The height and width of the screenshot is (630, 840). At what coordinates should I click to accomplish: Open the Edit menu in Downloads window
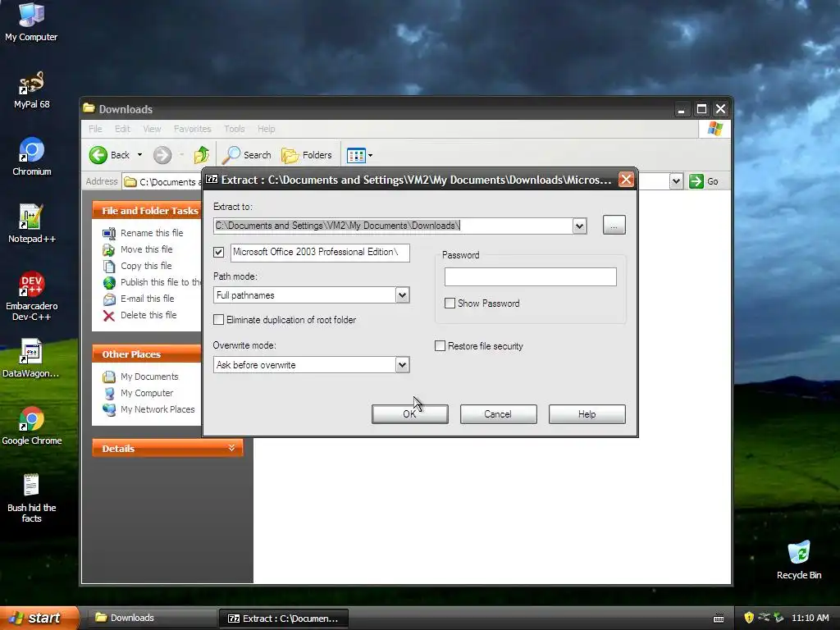click(122, 129)
